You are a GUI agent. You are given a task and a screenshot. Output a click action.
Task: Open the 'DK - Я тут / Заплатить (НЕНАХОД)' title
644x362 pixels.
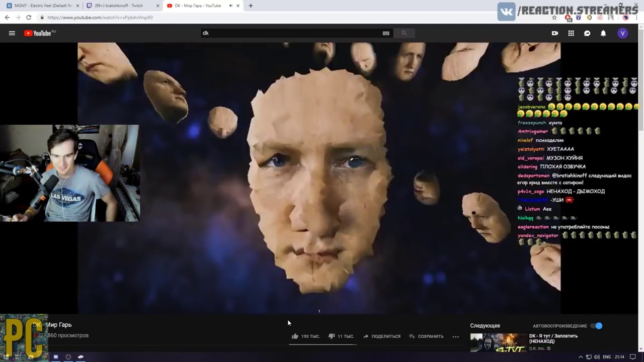coord(553,338)
